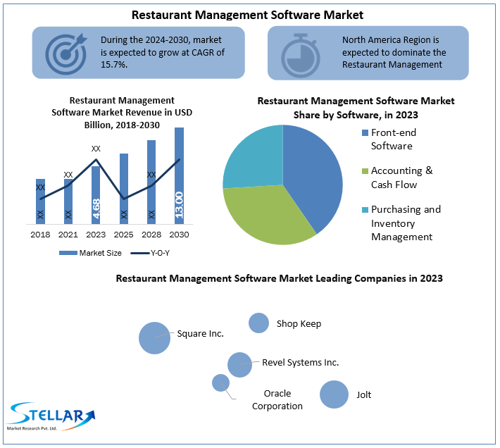Click the Market Size legend marker
The height and width of the screenshot is (448, 500).
tap(68, 253)
